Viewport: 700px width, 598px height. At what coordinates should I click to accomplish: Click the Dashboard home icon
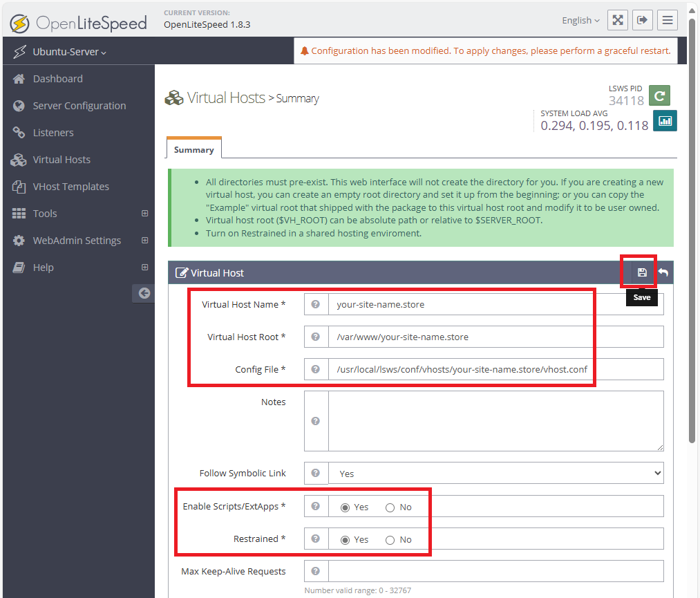click(19, 79)
